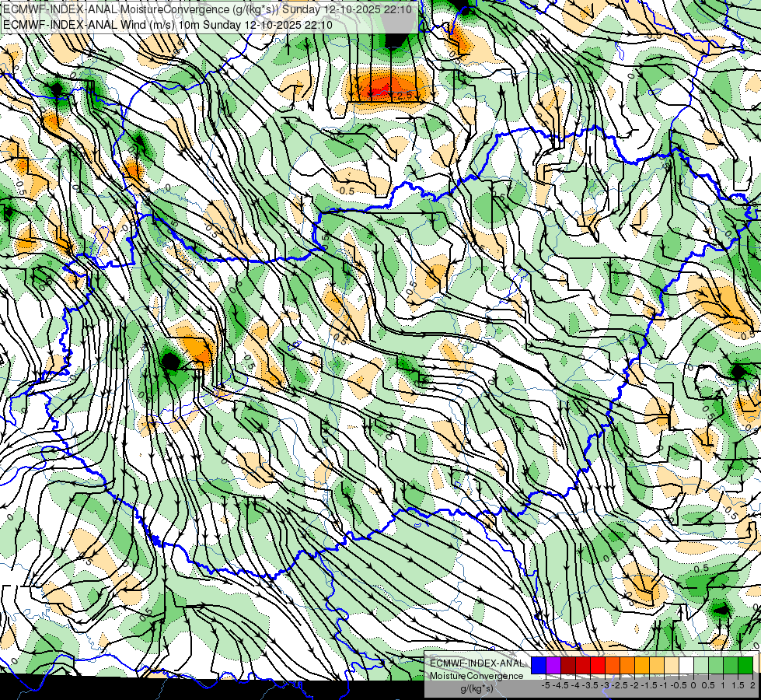Click the MoistureConvergence title line at top
Viewport: 761px width, 700px height.
click(208, 9)
